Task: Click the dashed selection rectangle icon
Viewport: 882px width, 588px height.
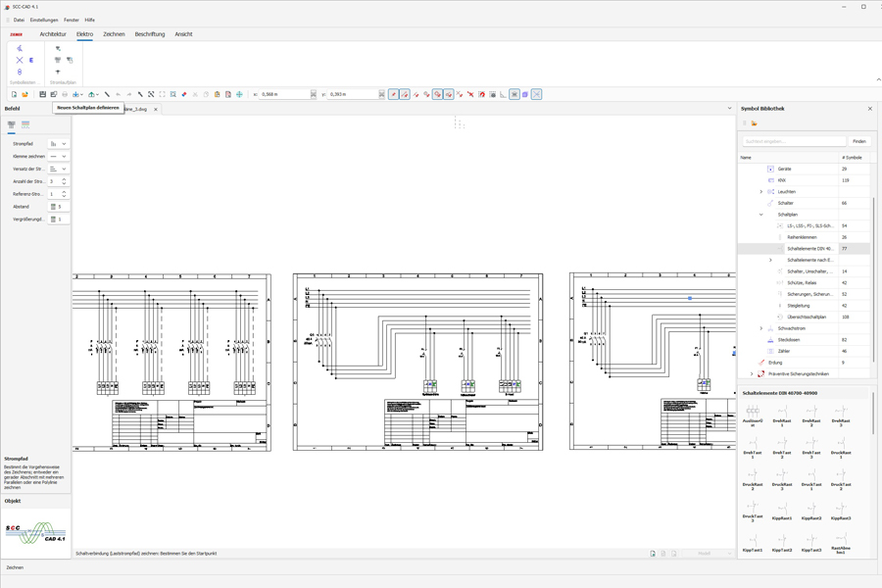Action: pos(162,94)
